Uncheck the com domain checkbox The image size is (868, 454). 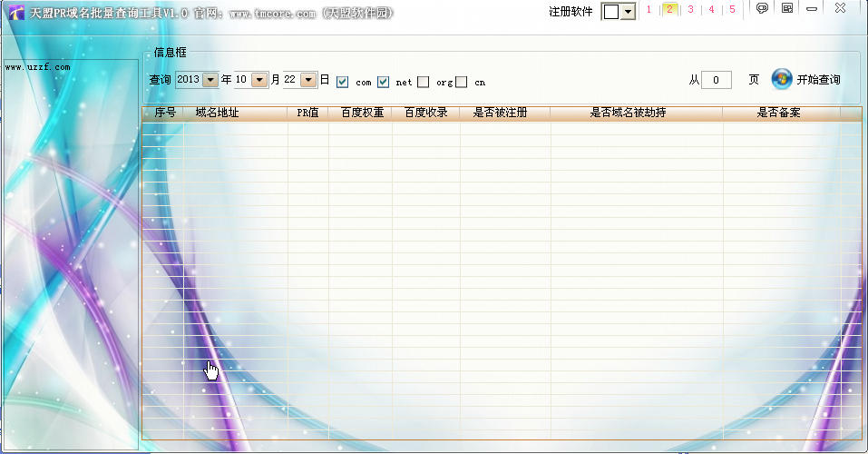342,82
